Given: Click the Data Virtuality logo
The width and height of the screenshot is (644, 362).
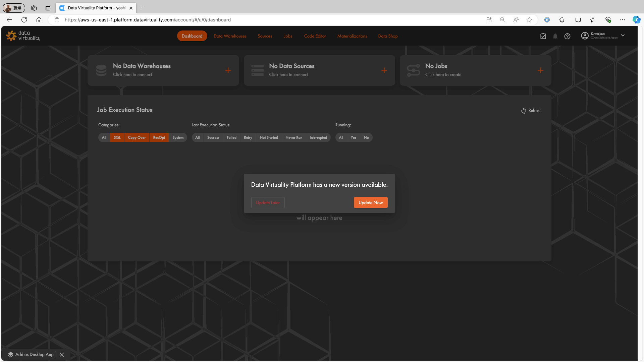Looking at the screenshot, I should pos(23,36).
